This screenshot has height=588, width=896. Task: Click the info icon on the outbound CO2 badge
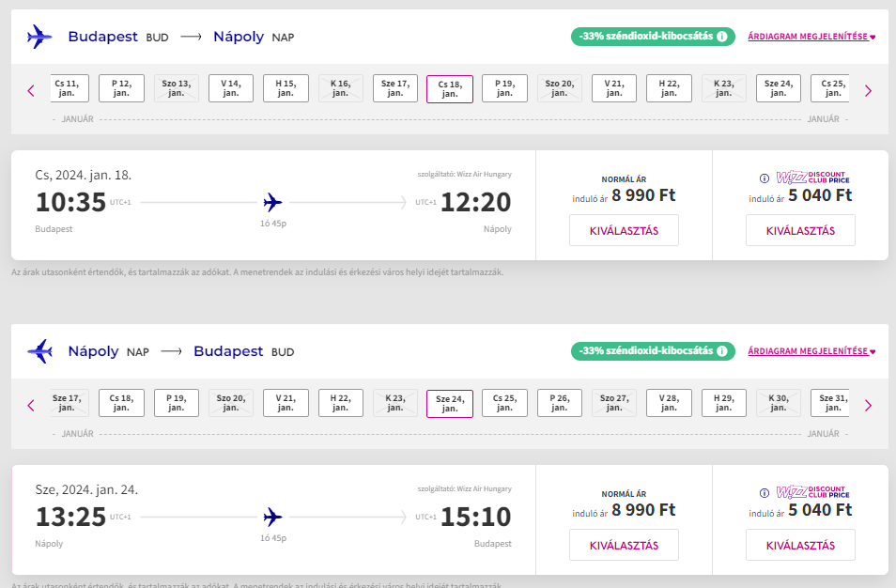tap(722, 37)
